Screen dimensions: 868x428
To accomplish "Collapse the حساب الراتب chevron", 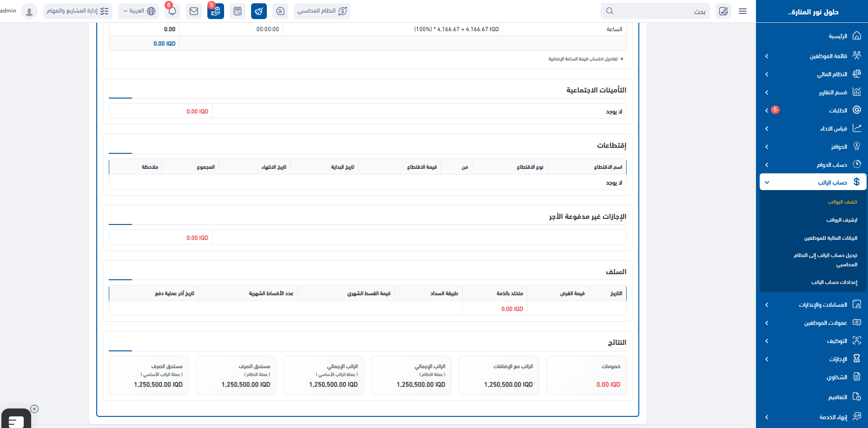I will coord(767,183).
